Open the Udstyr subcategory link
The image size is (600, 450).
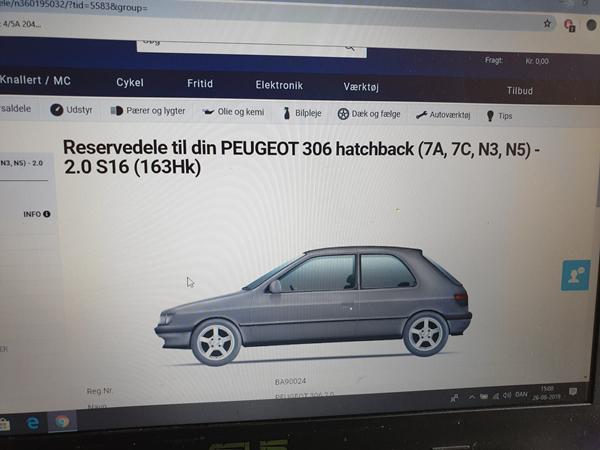click(79, 110)
